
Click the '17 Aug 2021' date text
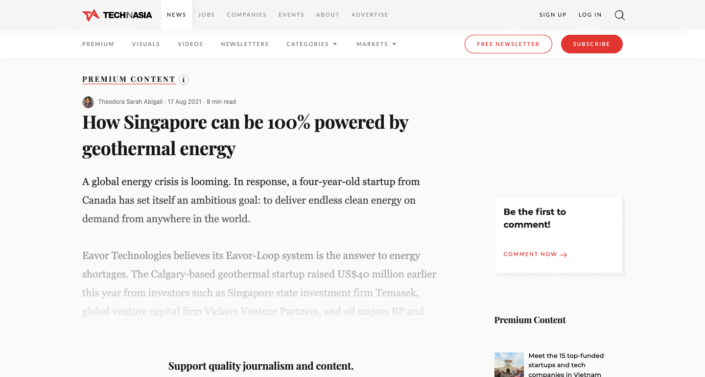pos(184,102)
